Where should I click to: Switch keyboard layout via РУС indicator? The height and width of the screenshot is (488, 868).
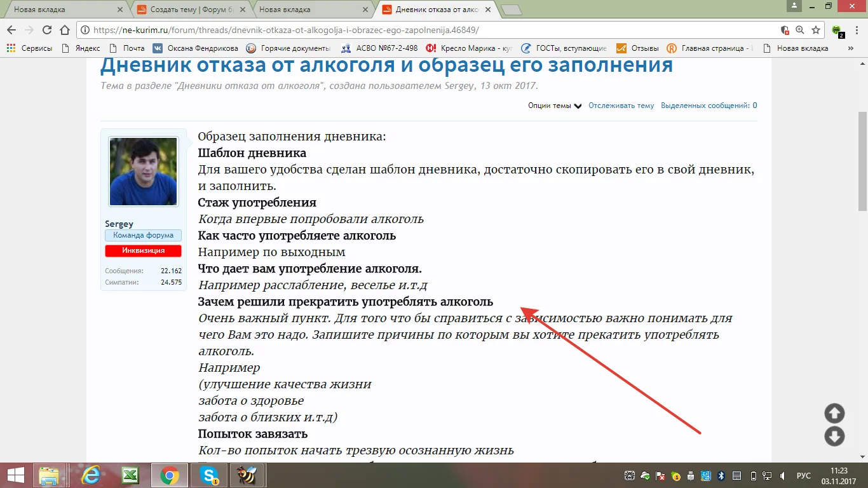pyautogui.click(x=803, y=475)
